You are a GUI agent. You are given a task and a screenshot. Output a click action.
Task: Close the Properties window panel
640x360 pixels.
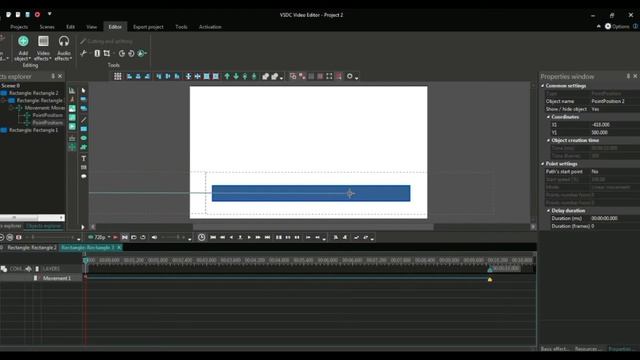coord(635,76)
